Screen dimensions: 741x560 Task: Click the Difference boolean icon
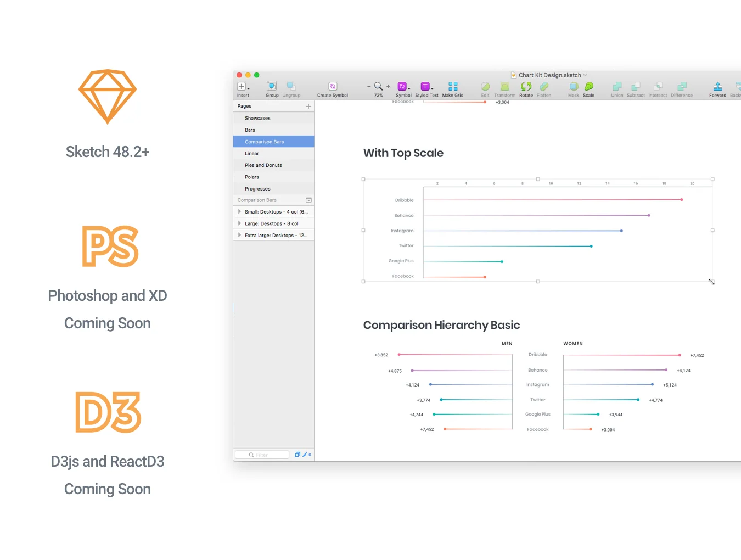click(x=682, y=86)
